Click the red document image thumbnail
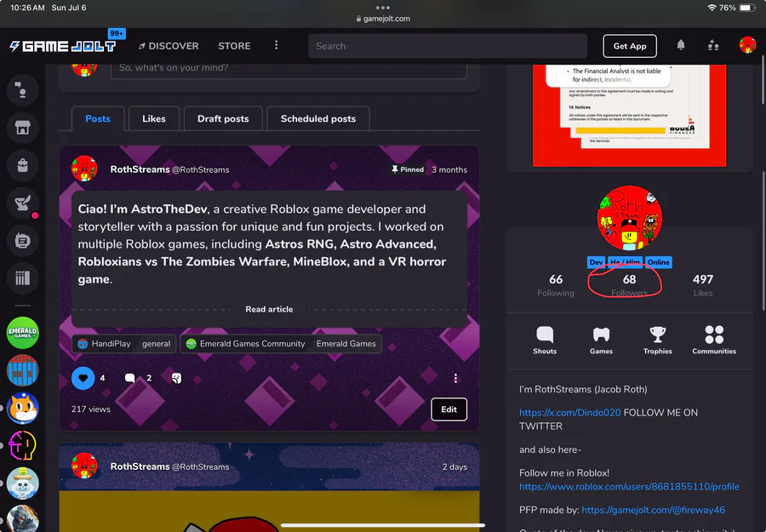766x532 pixels. click(x=629, y=115)
